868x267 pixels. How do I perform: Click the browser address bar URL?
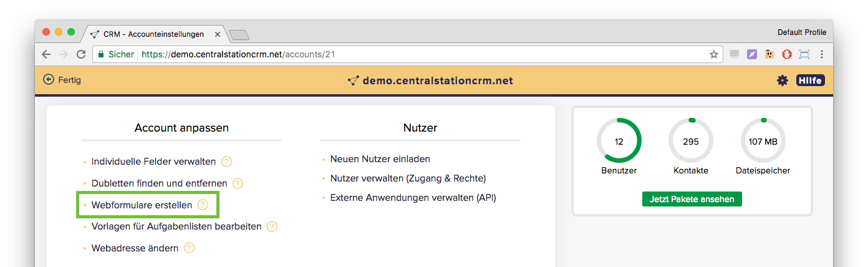click(x=238, y=54)
